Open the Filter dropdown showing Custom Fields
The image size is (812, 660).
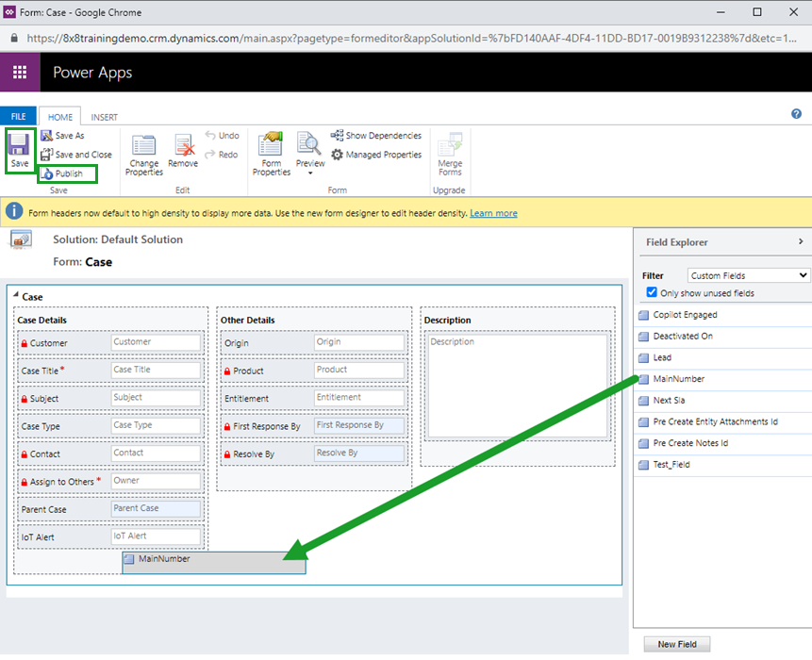[x=748, y=274]
